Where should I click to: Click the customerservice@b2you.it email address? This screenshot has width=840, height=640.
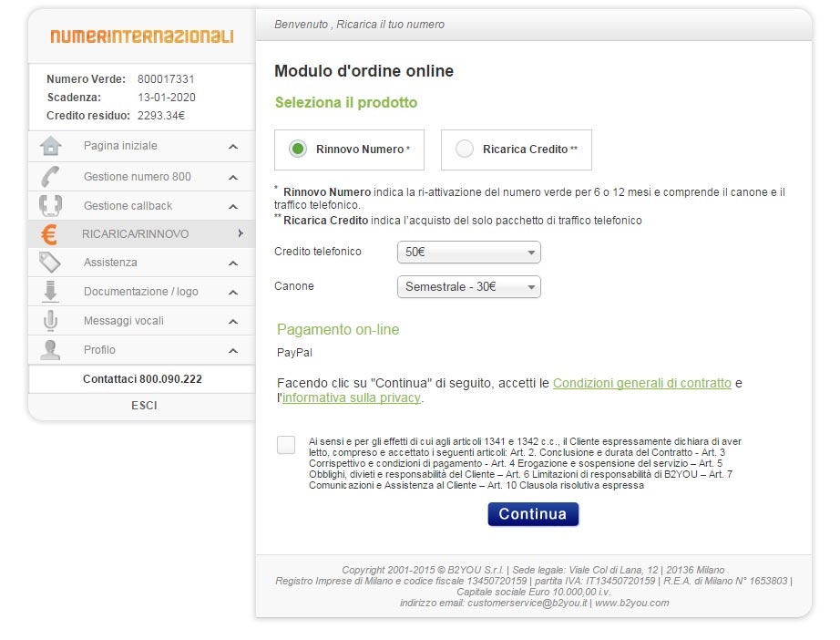point(528,603)
